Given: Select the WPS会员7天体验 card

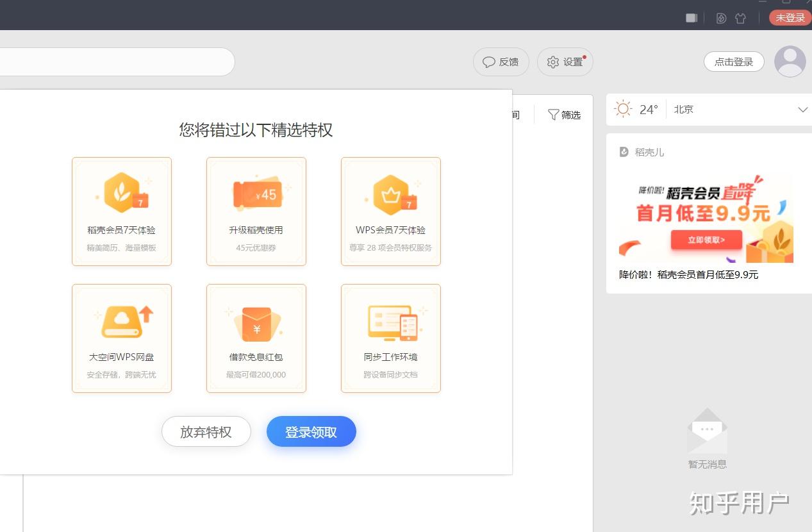Looking at the screenshot, I should [391, 212].
